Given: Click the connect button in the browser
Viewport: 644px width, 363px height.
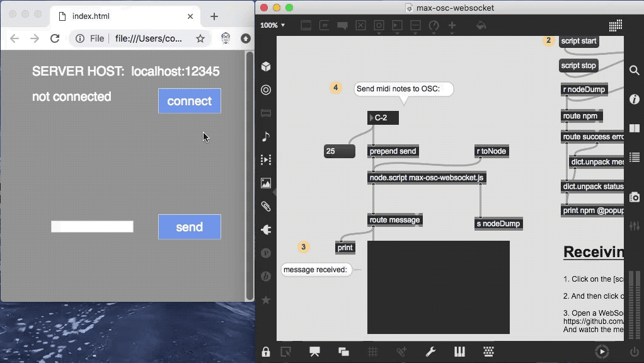Looking at the screenshot, I should pos(189,101).
